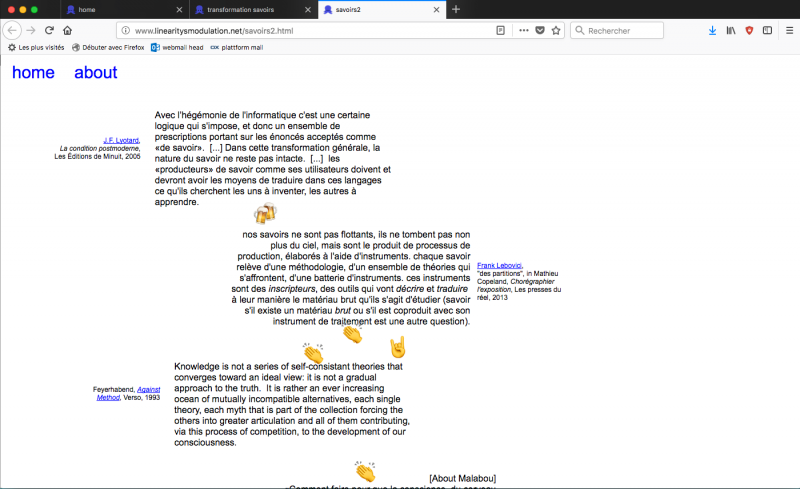Follow the about link on page
The height and width of the screenshot is (489, 800).
(x=95, y=72)
